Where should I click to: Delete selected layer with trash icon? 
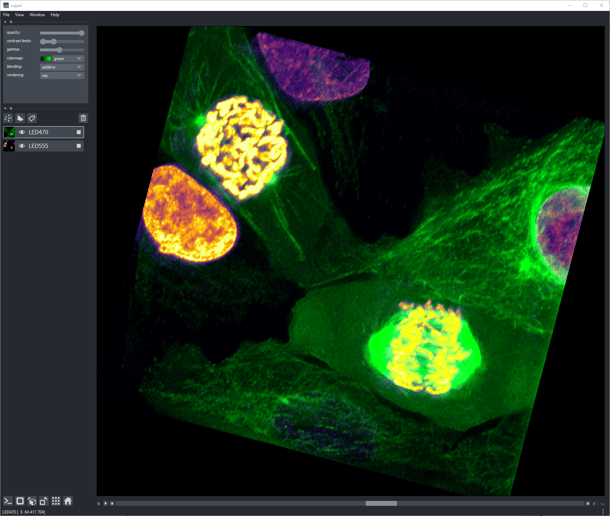pyautogui.click(x=83, y=118)
